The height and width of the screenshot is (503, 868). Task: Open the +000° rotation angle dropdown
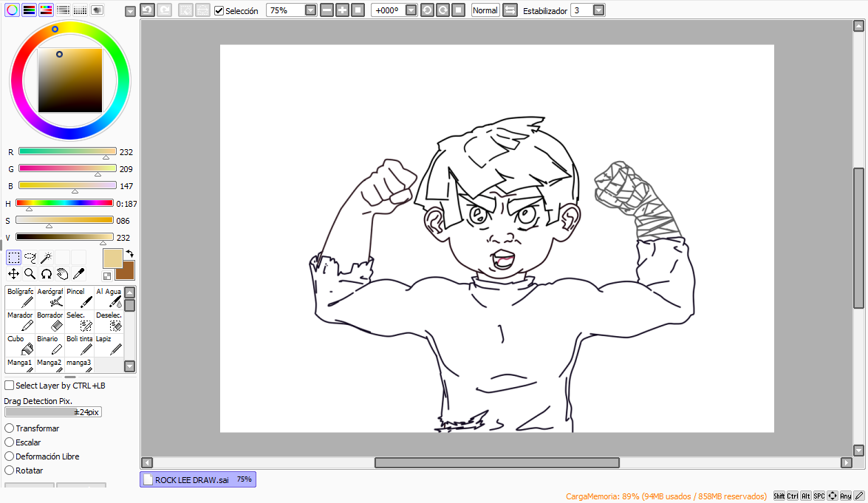[411, 10]
